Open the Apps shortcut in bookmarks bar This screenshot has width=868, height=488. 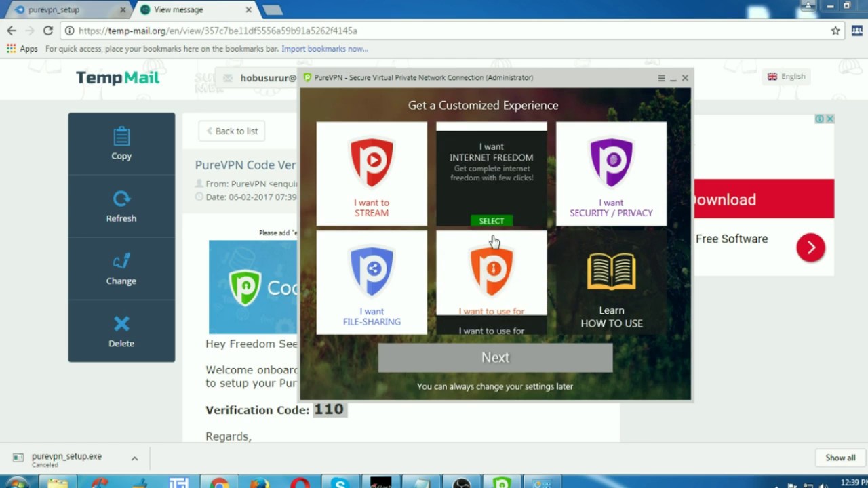tap(22, 49)
